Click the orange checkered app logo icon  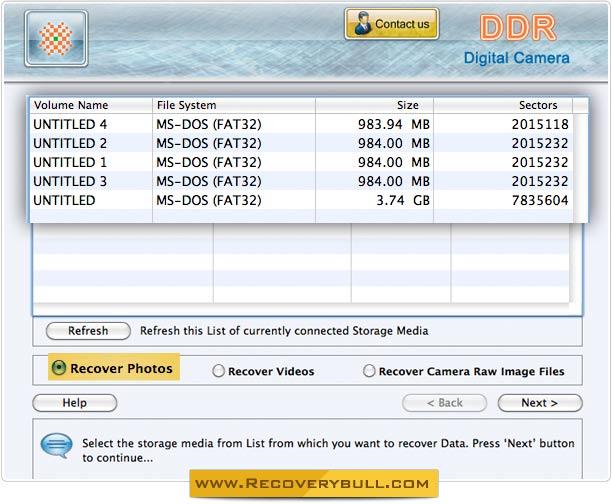tap(56, 39)
